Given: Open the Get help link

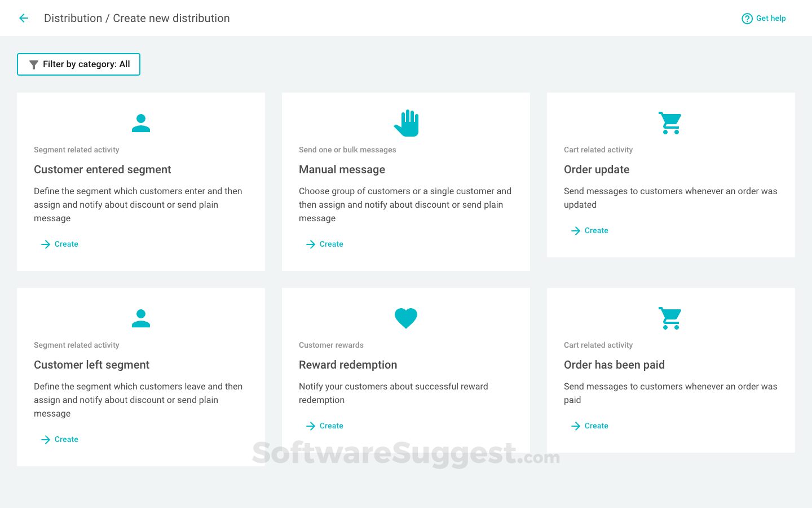Looking at the screenshot, I should [x=769, y=18].
